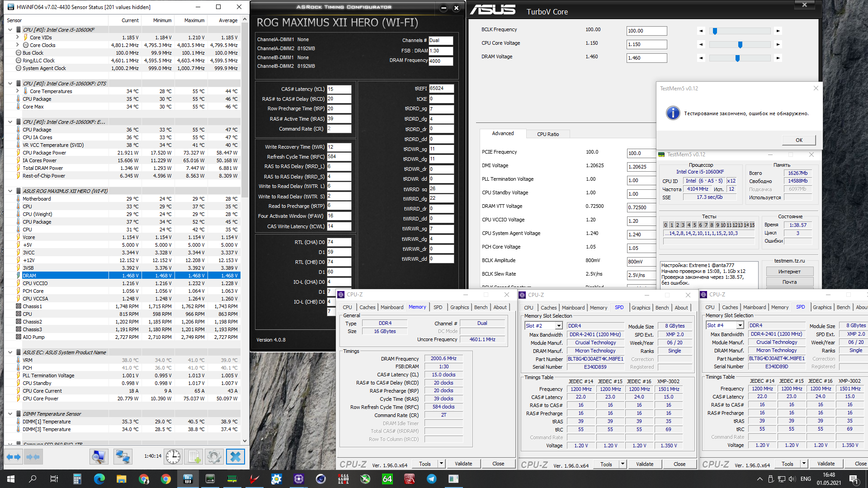Click the Интернет button in TestMem5
The image size is (868, 488).
pyautogui.click(x=789, y=272)
